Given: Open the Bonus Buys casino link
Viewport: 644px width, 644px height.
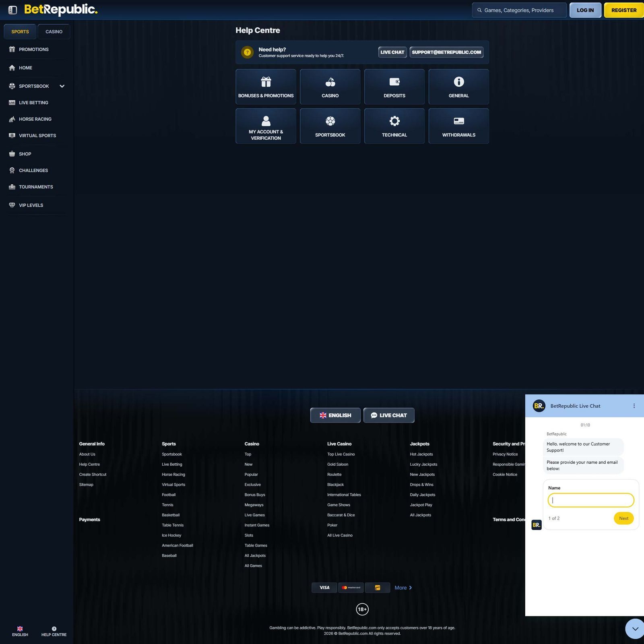Looking at the screenshot, I should 255,495.
